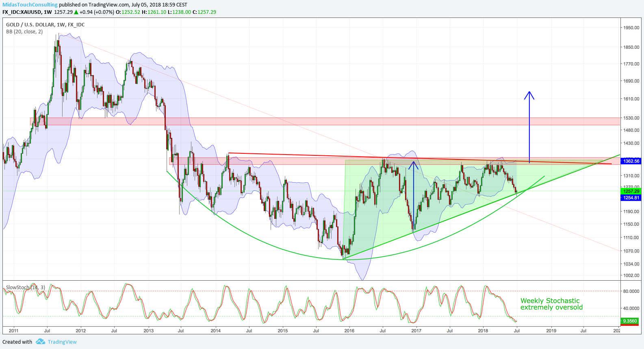
Task: Click the 1430.00 price axis label
Action: pyautogui.click(x=631, y=143)
